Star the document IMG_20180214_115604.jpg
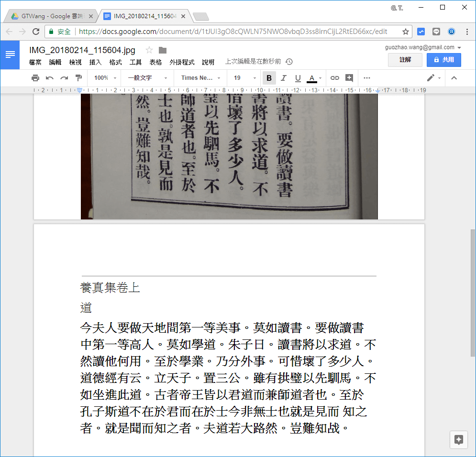Viewport: 476px width, 457px height. click(150, 50)
